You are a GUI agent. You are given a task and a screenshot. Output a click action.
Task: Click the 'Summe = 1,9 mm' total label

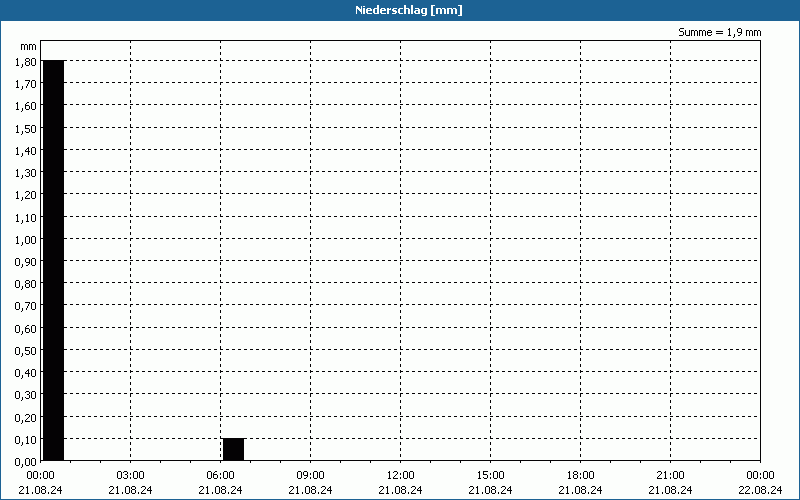pos(719,32)
